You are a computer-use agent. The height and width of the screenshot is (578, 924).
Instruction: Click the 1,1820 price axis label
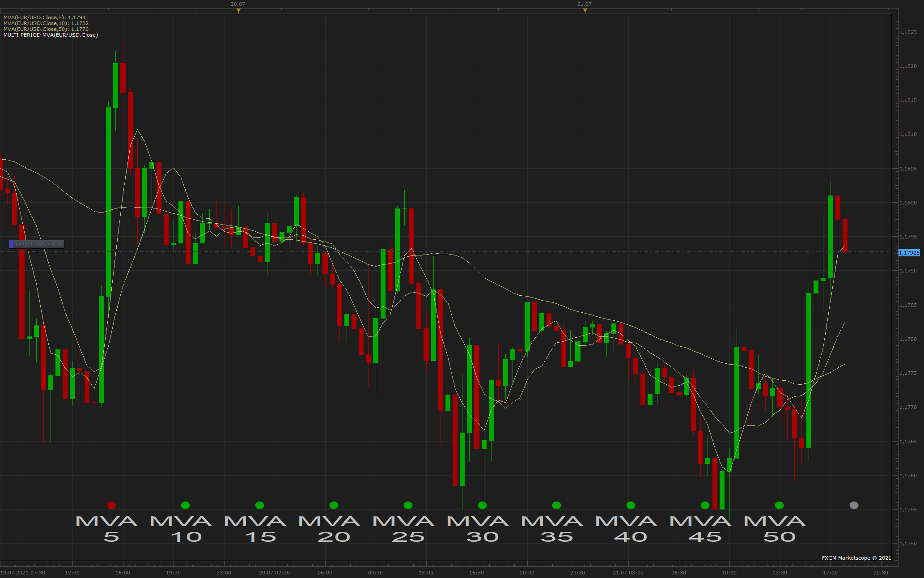[908, 66]
